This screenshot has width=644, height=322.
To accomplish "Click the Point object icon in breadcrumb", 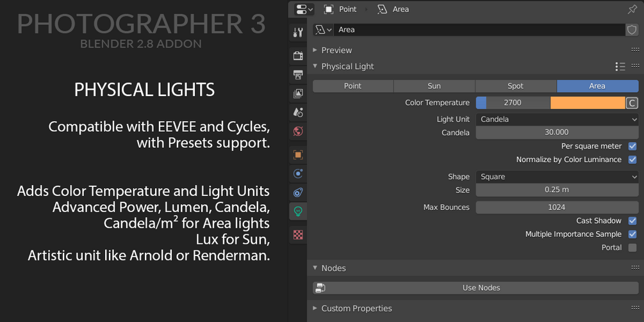I will tap(329, 9).
